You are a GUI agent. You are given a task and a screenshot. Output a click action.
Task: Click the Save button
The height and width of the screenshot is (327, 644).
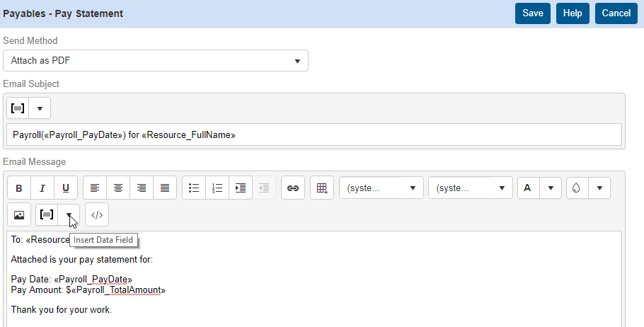533,13
